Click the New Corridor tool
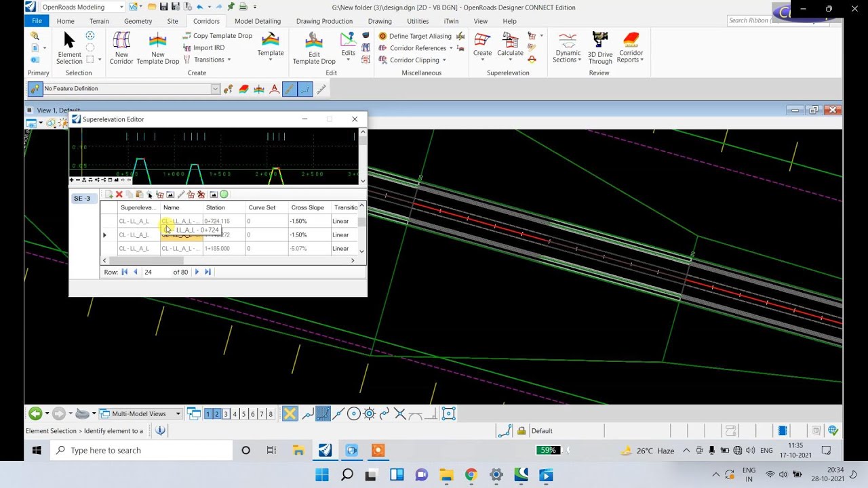 121,48
